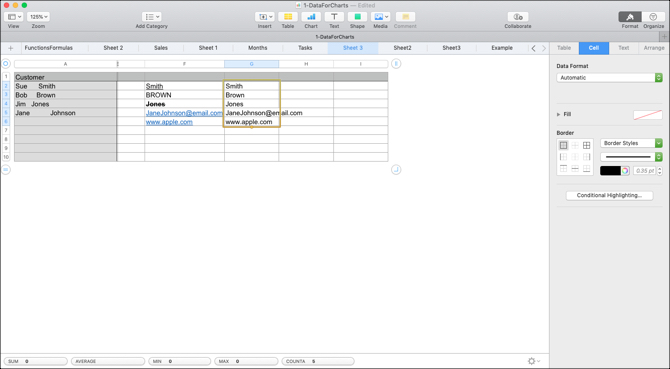Switch to the Text inspector tab
This screenshot has height=369, width=670.
click(623, 48)
